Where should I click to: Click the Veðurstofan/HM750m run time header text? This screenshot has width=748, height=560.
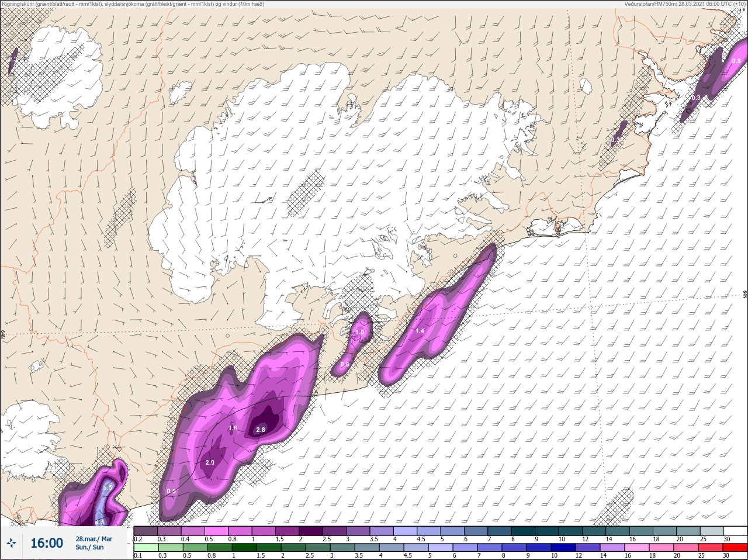(684, 4)
